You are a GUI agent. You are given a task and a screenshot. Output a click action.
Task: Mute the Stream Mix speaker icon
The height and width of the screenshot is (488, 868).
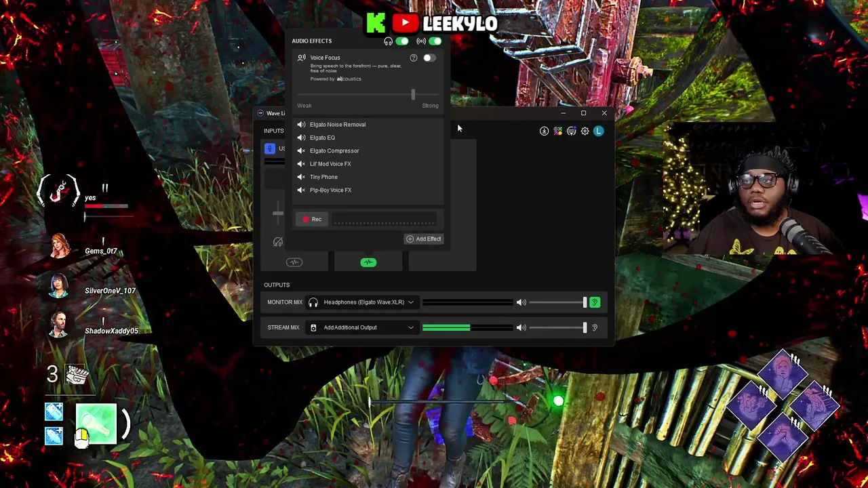pos(521,327)
